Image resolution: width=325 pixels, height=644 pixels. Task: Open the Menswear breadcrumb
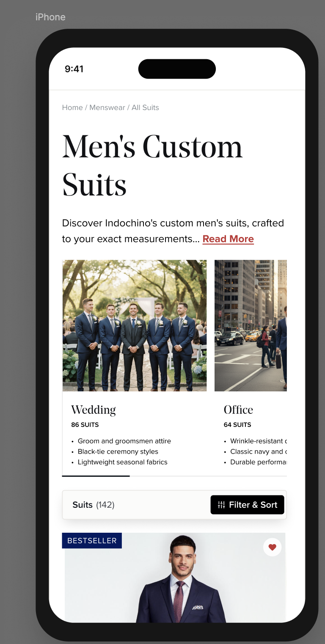pos(107,107)
